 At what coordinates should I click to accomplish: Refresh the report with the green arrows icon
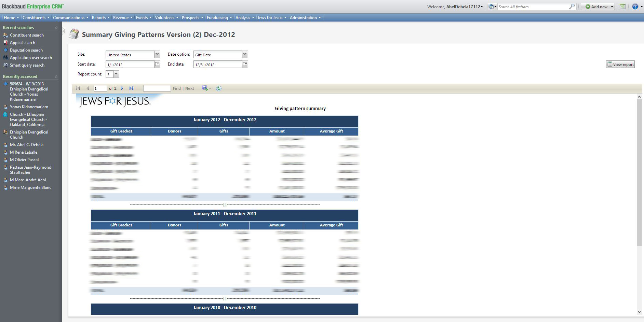click(x=219, y=88)
